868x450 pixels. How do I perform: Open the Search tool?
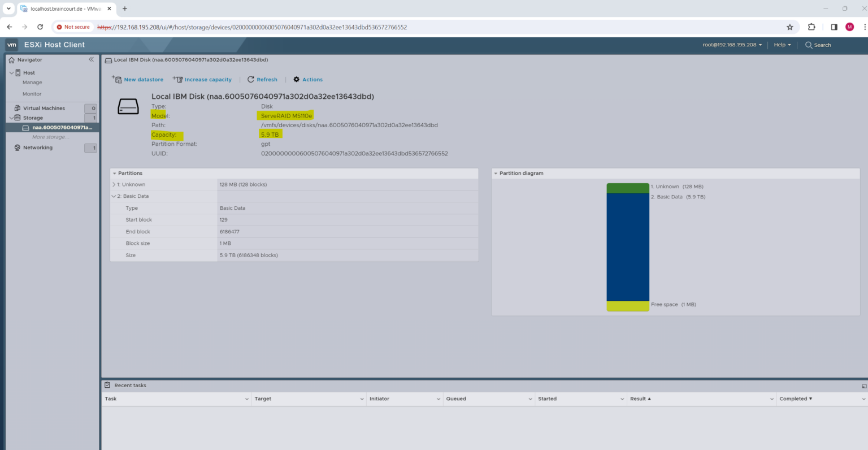click(x=818, y=45)
